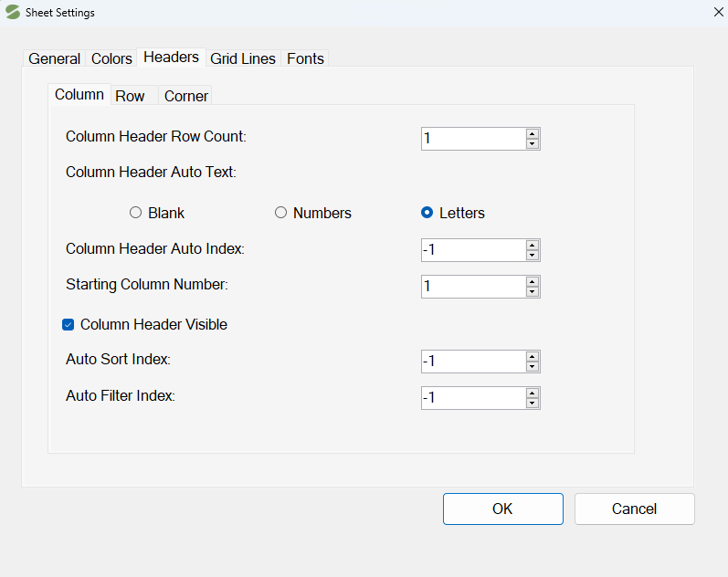The width and height of the screenshot is (728, 577).
Task: Increase Column Header Row Count value
Action: (533, 133)
